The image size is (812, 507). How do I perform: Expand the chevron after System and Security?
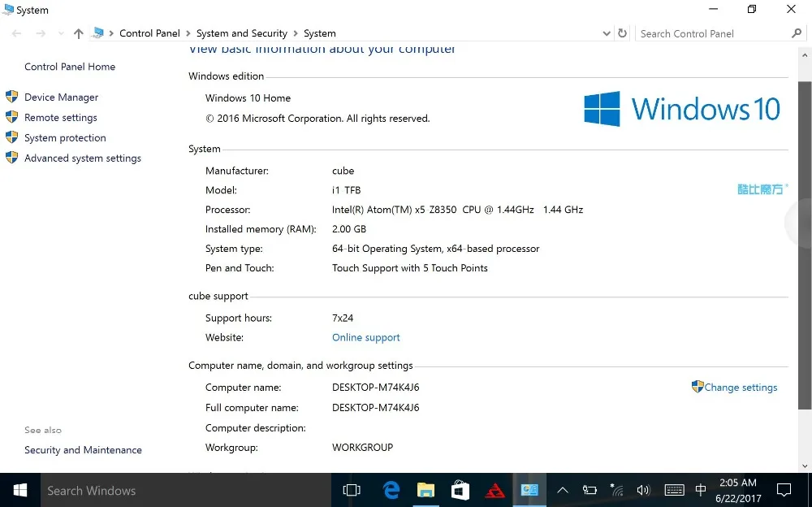point(296,33)
